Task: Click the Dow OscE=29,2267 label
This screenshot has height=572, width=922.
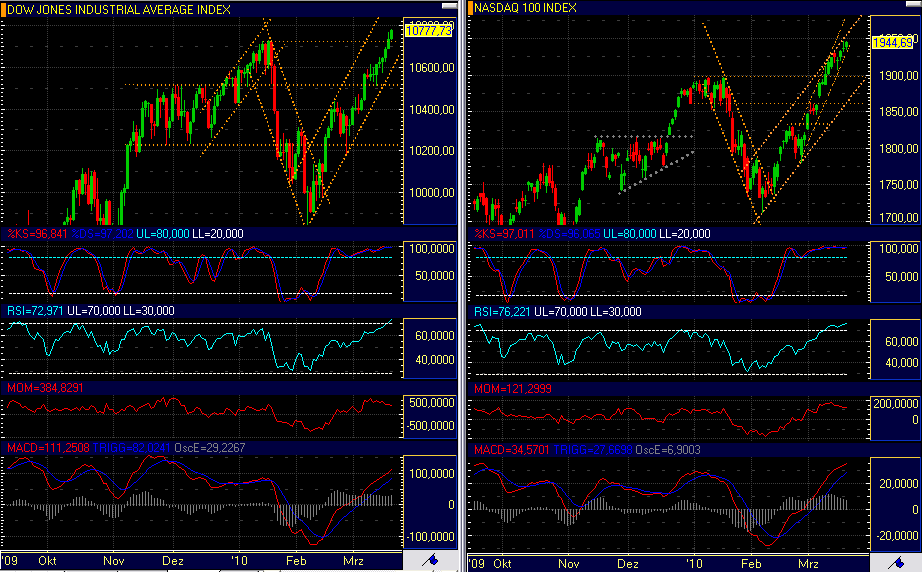Action: 210,448
